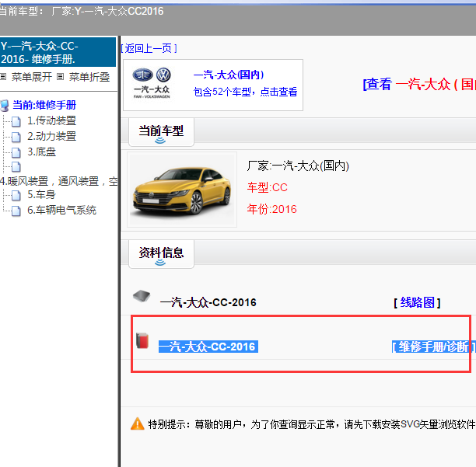
Task: Click the 车型:CC text
Action: 267,187
